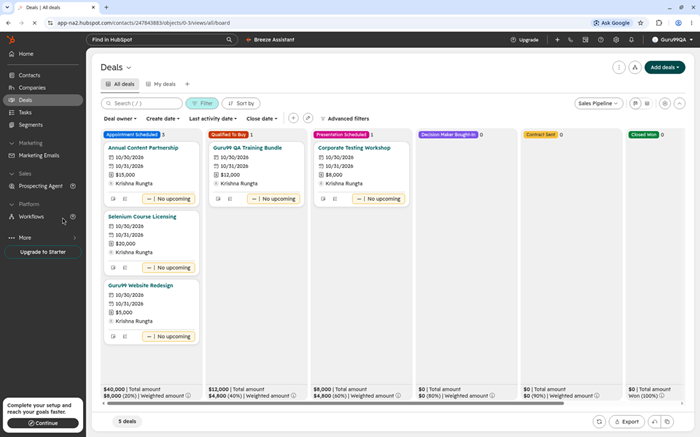Viewport: 700px width, 437px height.
Task: Click the plus icon after Close date filter
Action: (x=293, y=118)
